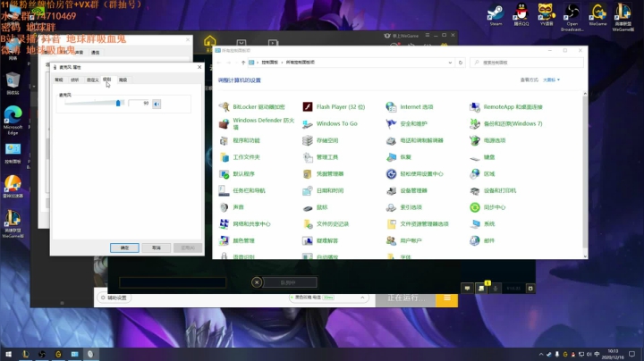Open 颜色管理 item
The image size is (644, 361).
pos(237,240)
